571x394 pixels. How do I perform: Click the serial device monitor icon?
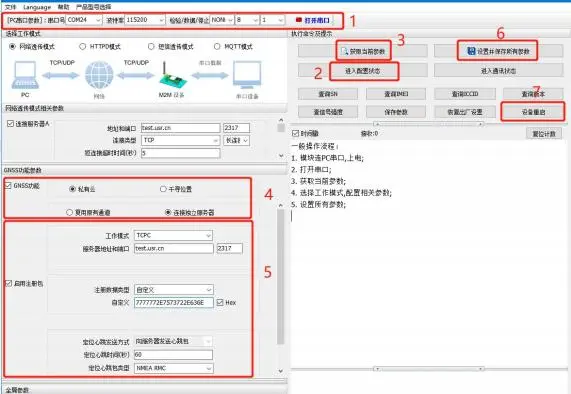point(247,75)
